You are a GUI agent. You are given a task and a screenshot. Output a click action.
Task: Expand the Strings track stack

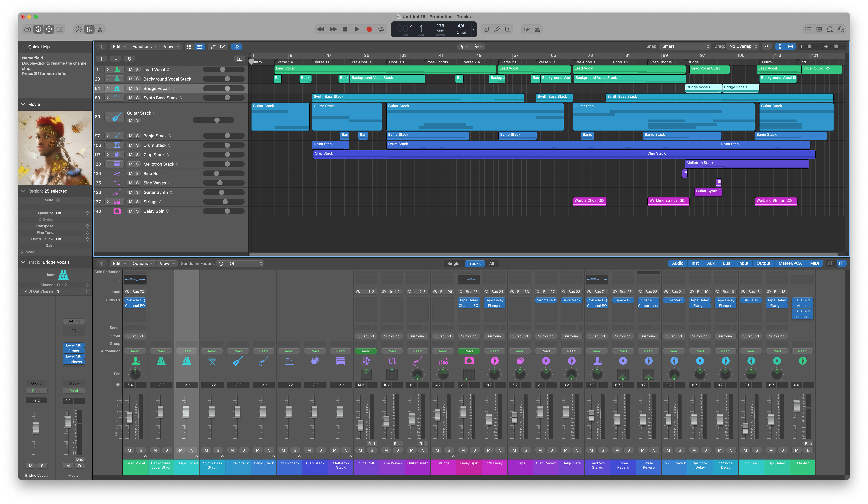[108, 202]
